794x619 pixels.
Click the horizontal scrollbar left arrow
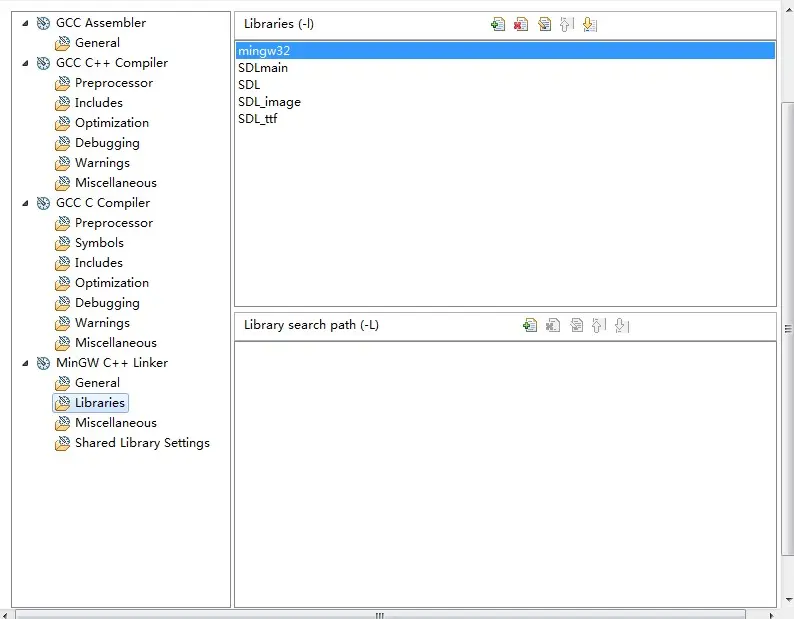click(5, 615)
